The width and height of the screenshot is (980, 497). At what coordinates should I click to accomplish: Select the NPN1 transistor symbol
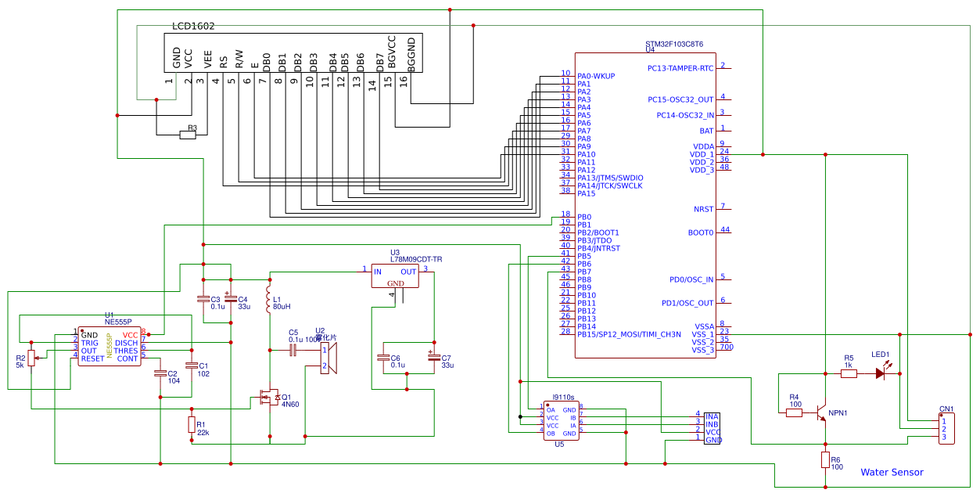coord(820,412)
